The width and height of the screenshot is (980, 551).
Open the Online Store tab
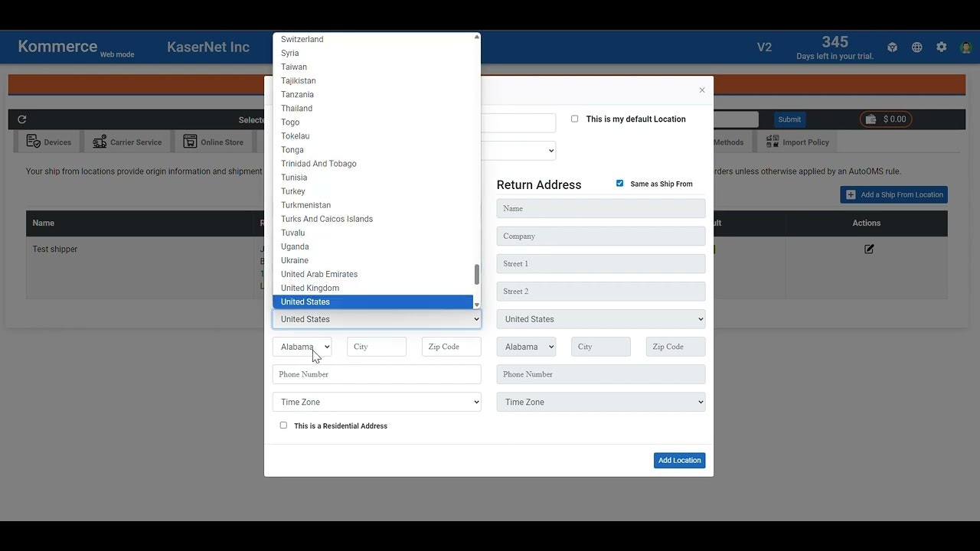214,142
